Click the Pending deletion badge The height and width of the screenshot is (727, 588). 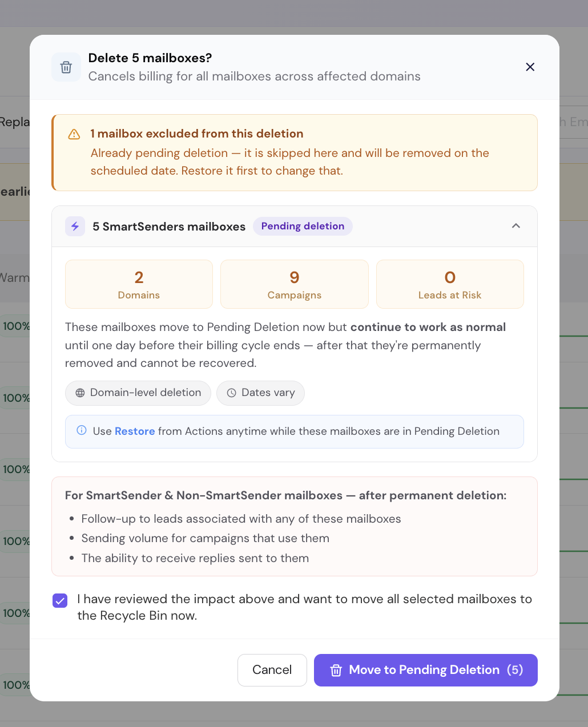point(303,227)
